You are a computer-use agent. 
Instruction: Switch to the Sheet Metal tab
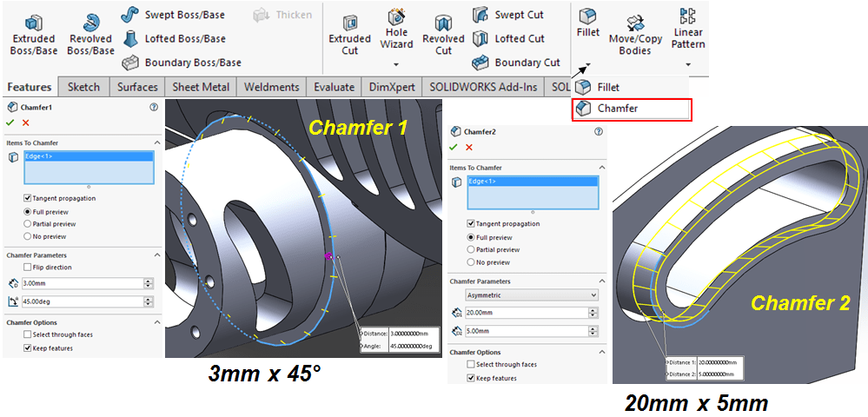tap(201, 87)
